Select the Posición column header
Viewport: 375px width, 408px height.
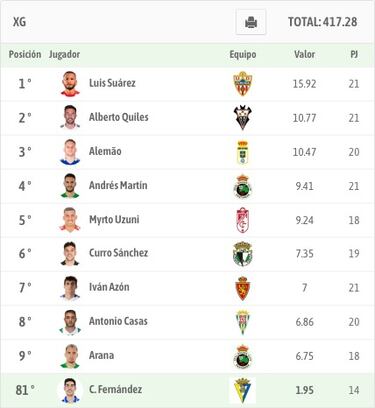click(25, 54)
